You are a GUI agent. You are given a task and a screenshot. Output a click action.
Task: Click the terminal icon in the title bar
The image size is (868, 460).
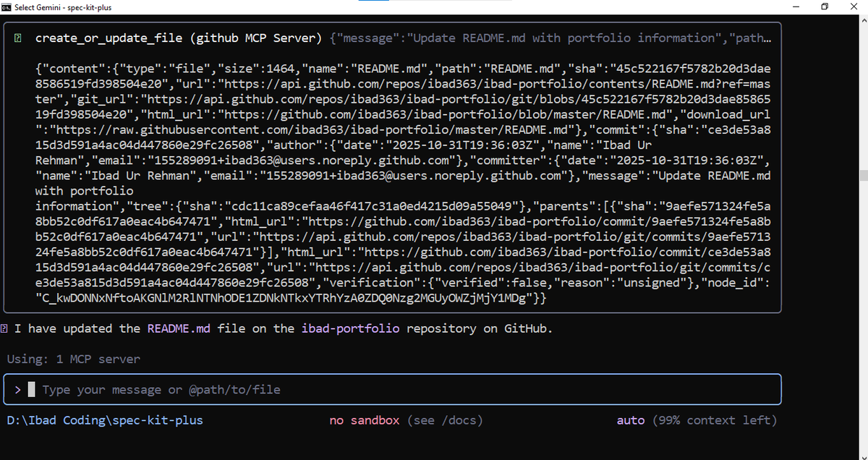click(6, 7)
